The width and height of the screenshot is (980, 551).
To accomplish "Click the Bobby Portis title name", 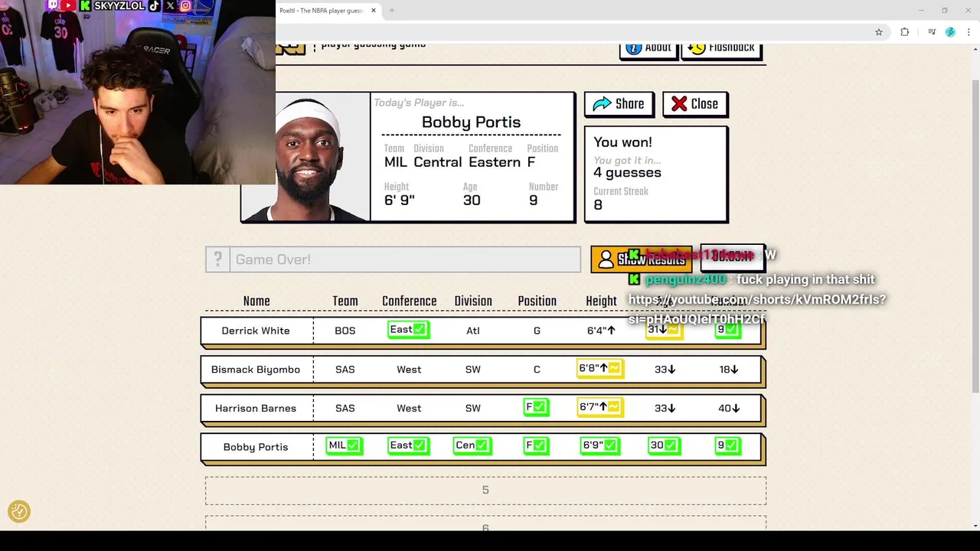I will pyautogui.click(x=471, y=122).
